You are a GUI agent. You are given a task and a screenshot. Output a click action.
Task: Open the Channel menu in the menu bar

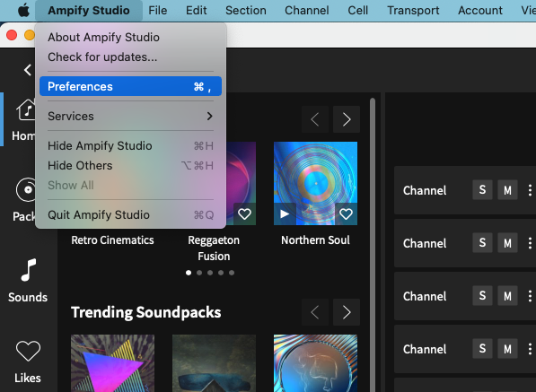pyautogui.click(x=307, y=11)
